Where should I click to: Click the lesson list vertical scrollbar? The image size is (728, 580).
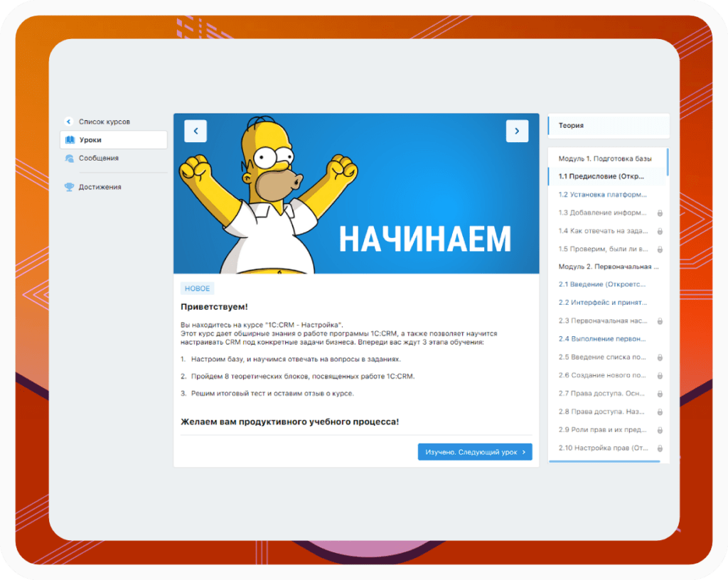[x=668, y=162]
